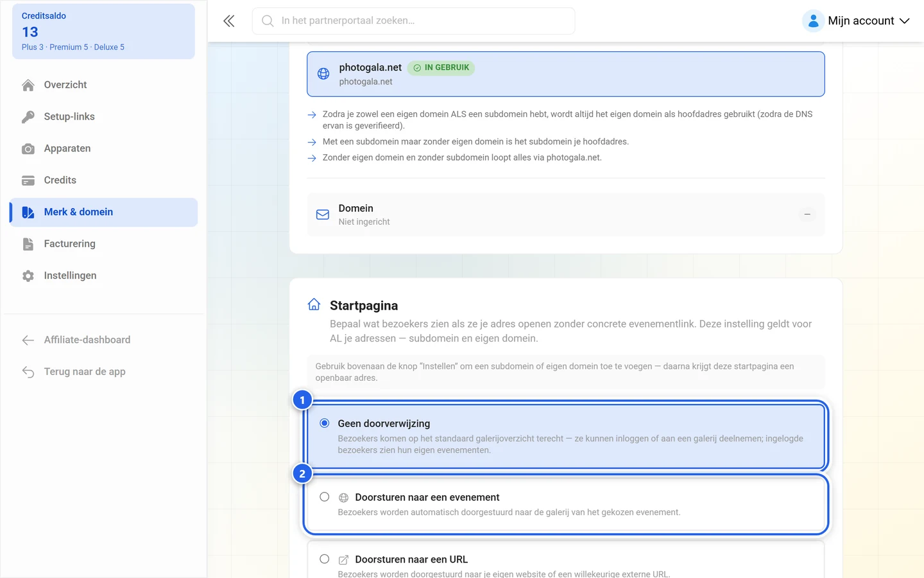Go to Setup-links in the sidebar
The image size is (924, 578).
pyautogui.click(x=103, y=117)
